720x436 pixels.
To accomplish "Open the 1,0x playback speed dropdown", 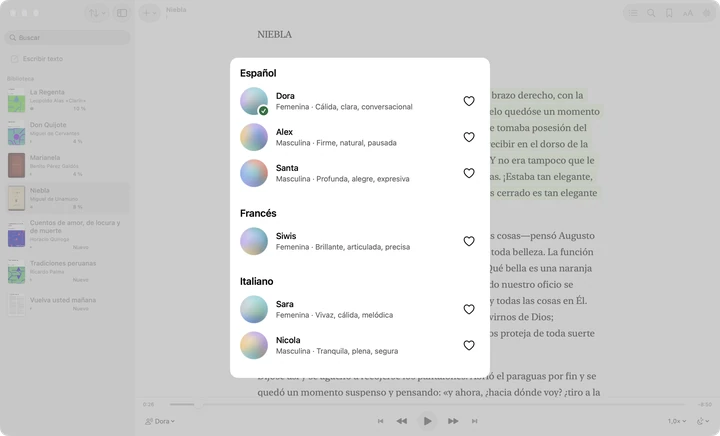I will tap(677, 421).
